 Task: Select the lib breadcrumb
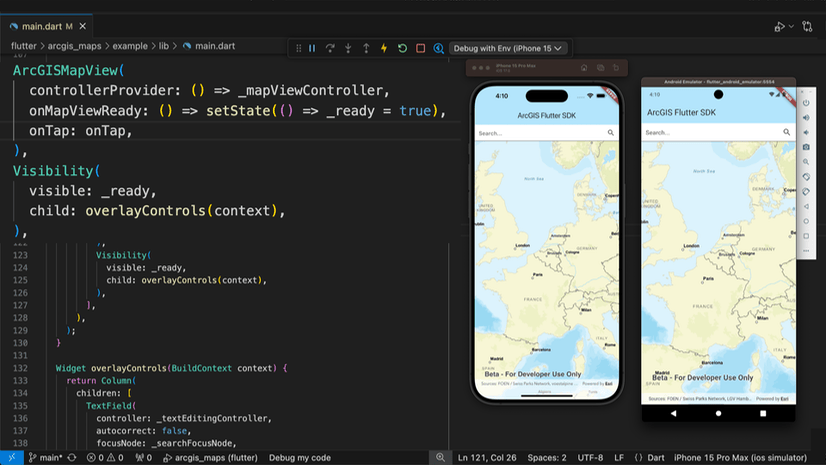click(164, 46)
